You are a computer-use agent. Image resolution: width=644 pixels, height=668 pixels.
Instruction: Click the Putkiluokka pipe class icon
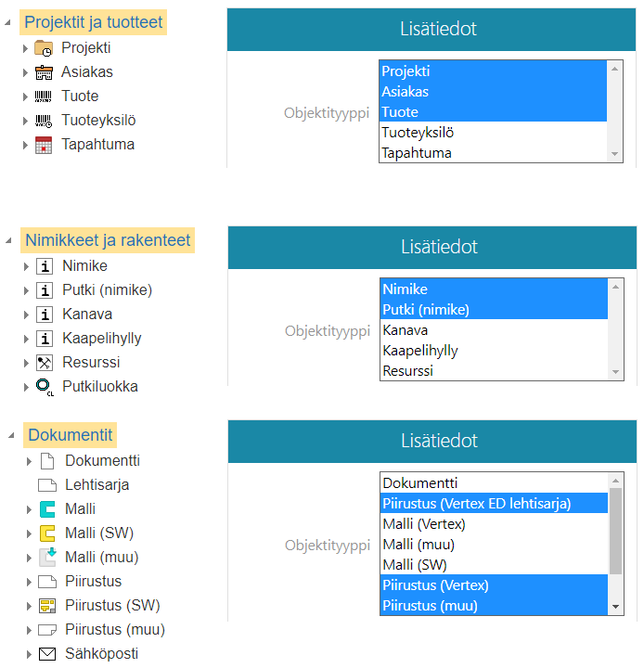tap(44, 387)
